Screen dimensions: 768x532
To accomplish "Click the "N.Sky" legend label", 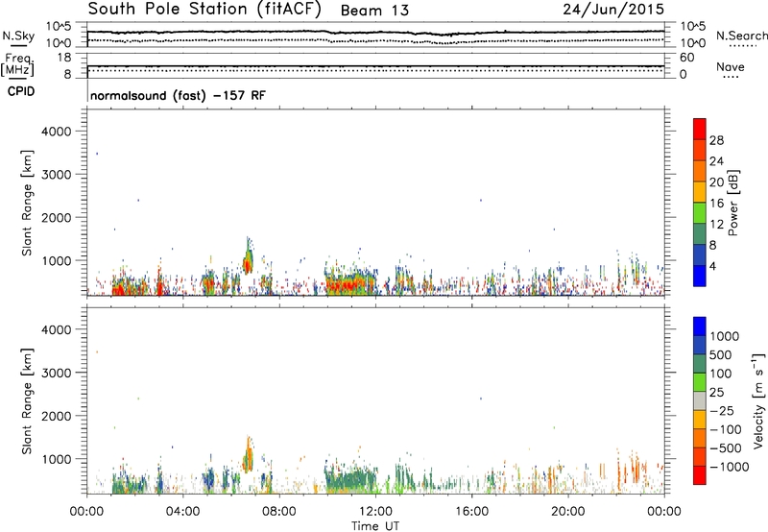I will 18,36.
